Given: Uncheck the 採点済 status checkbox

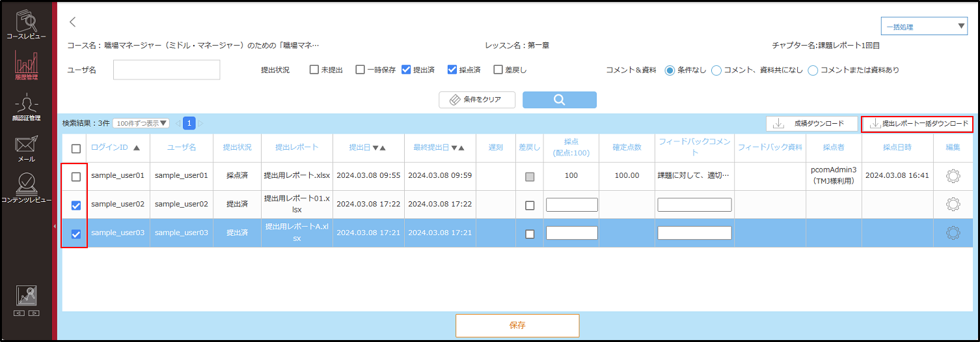Looking at the screenshot, I should pos(452,70).
